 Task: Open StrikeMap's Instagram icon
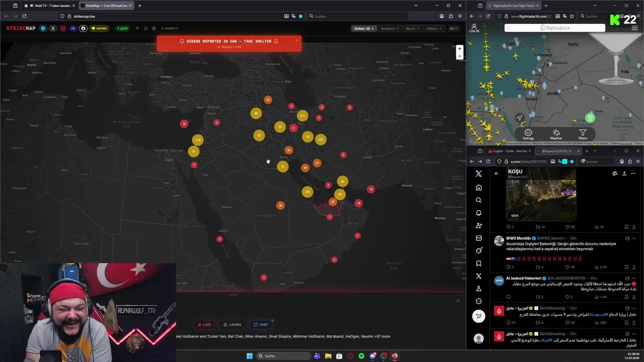coord(63,29)
